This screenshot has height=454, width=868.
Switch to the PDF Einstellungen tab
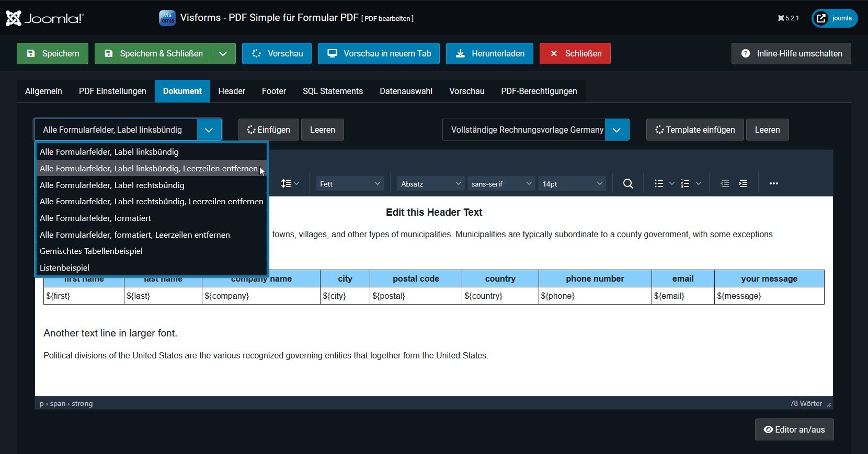click(x=112, y=91)
